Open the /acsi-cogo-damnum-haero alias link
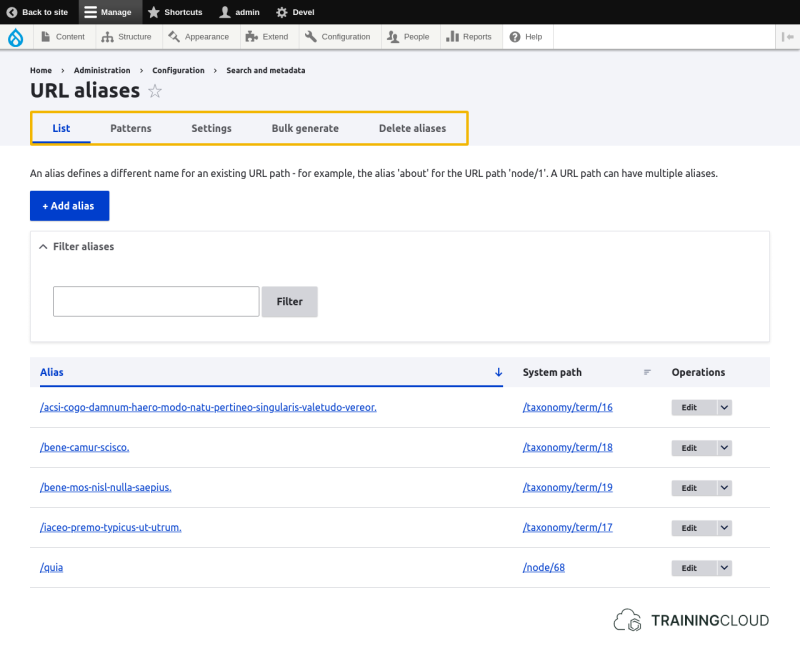Image resolution: width=800 pixels, height=663 pixels. coord(208,407)
